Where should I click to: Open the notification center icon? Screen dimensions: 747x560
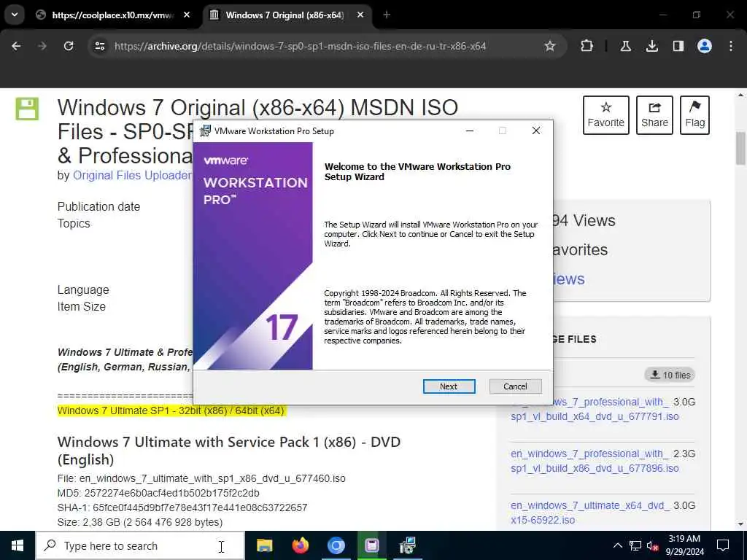(723, 545)
